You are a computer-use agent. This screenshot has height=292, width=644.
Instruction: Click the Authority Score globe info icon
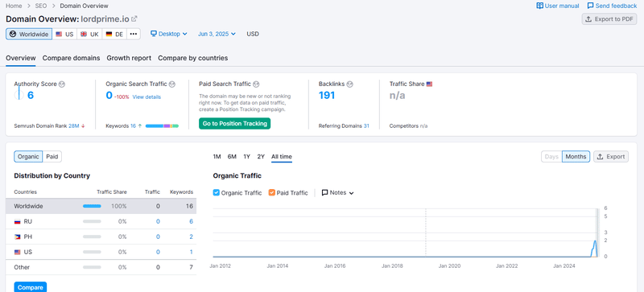click(62, 84)
